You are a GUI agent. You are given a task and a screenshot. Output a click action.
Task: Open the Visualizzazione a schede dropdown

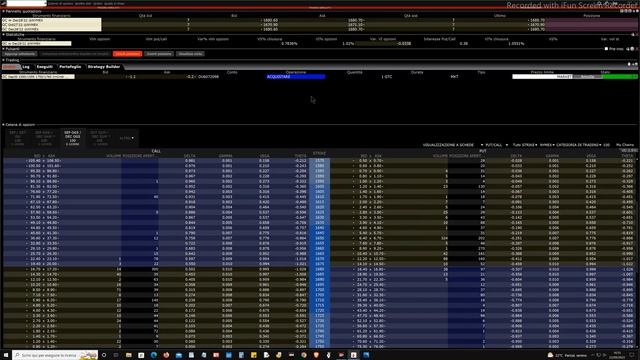(453, 145)
